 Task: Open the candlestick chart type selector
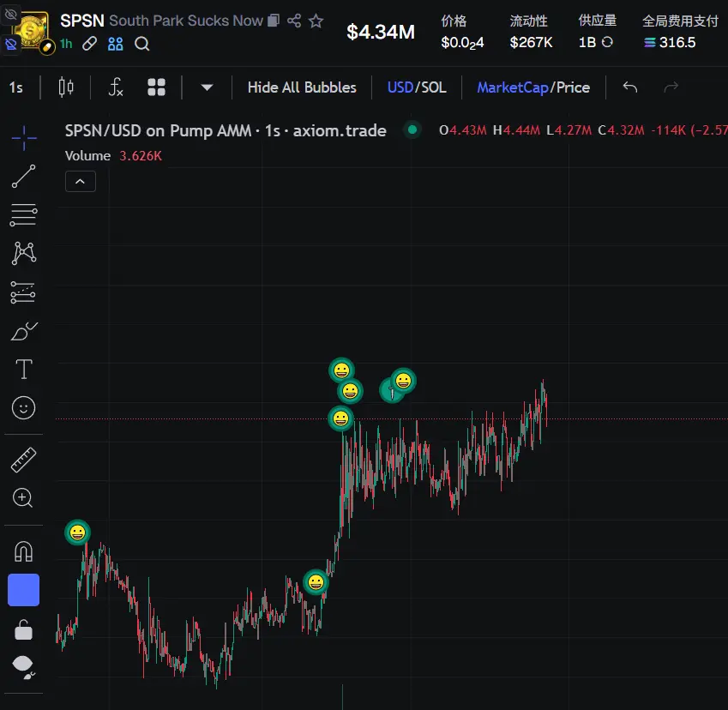66,87
